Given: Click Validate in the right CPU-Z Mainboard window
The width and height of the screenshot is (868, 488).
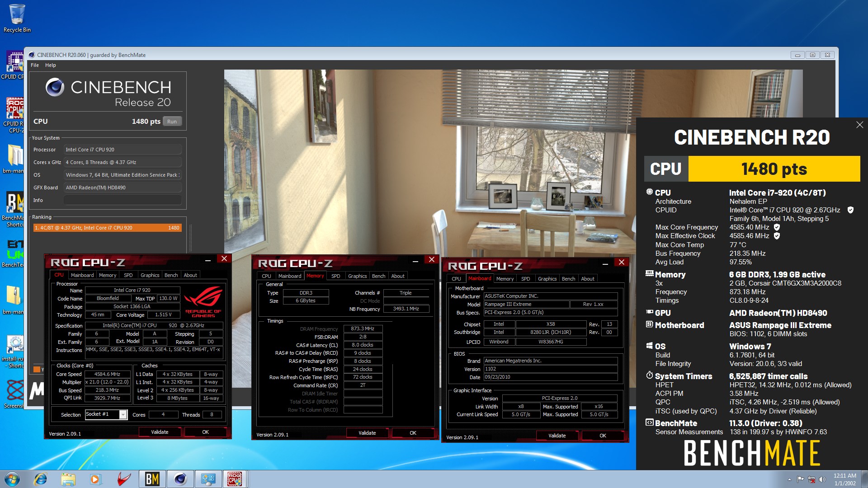Looking at the screenshot, I should [557, 436].
